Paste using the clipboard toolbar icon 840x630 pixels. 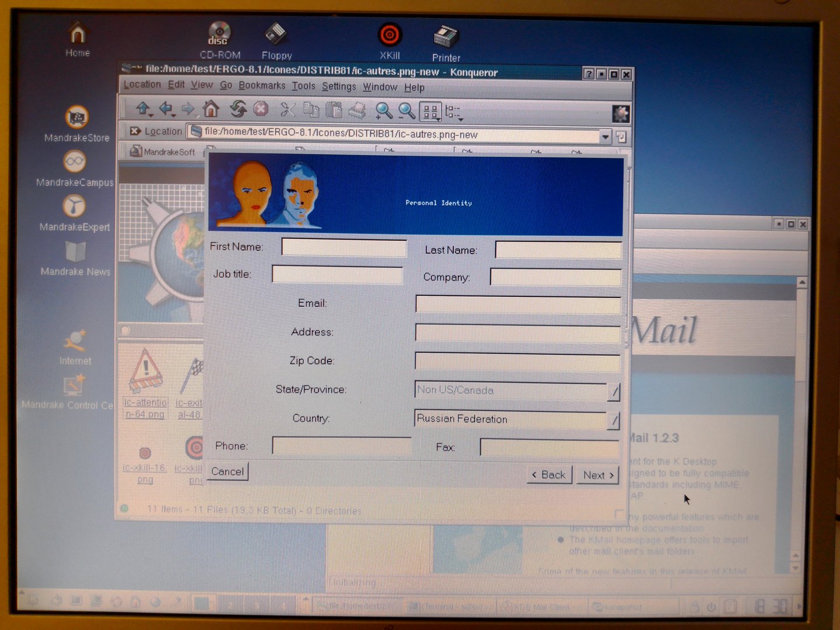[x=333, y=110]
